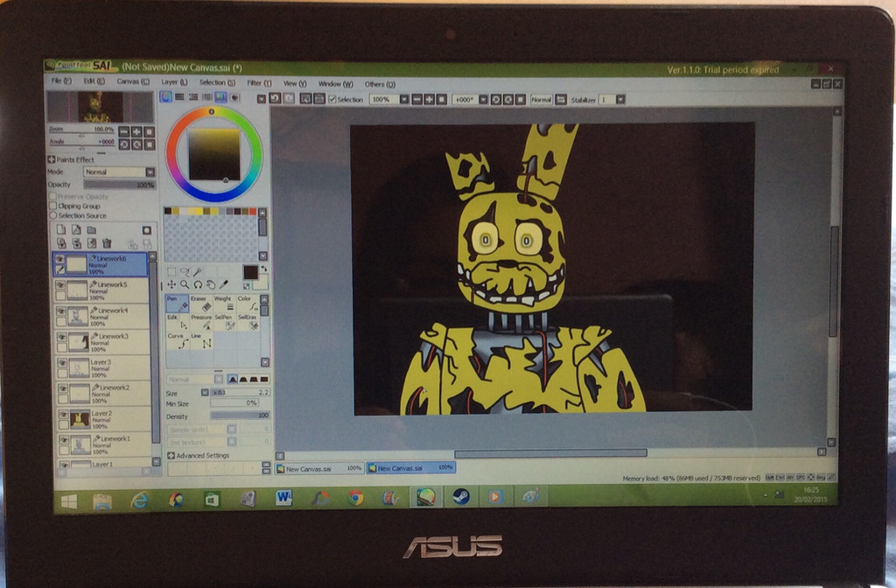Select the linework Color tool

coord(248,304)
